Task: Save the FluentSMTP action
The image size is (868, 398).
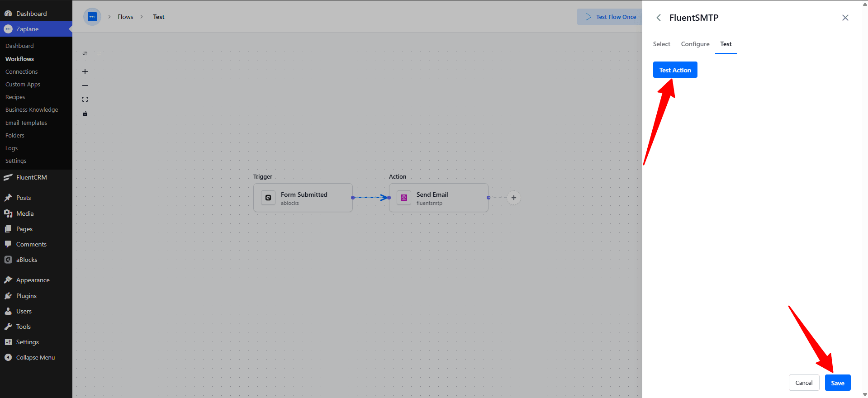Action: click(x=838, y=383)
